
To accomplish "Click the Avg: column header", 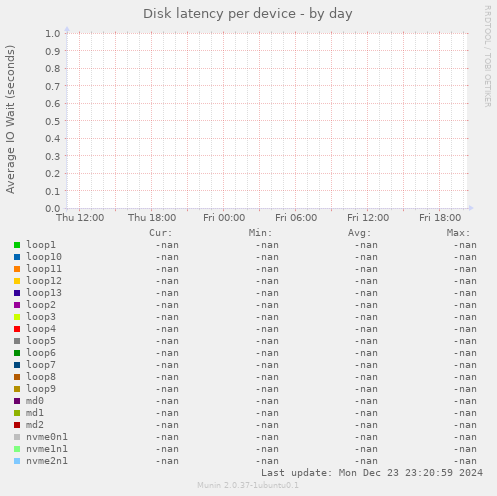I will point(359,233).
